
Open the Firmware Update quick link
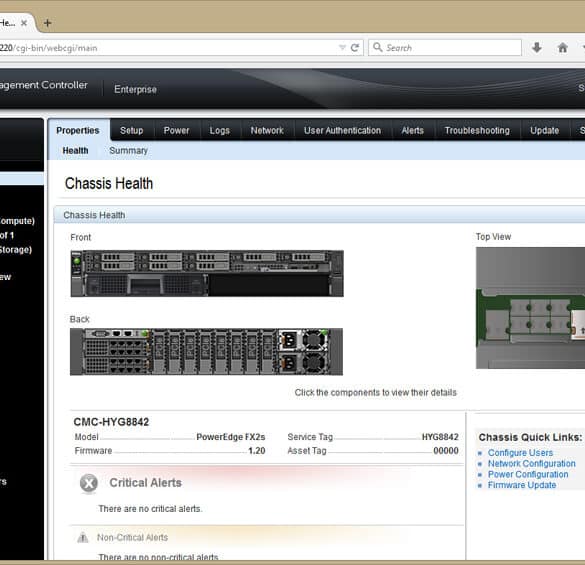point(522,485)
